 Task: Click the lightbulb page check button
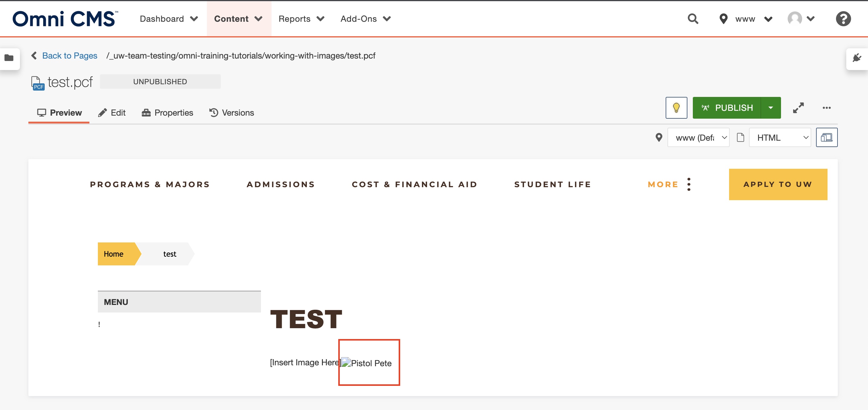coord(676,108)
